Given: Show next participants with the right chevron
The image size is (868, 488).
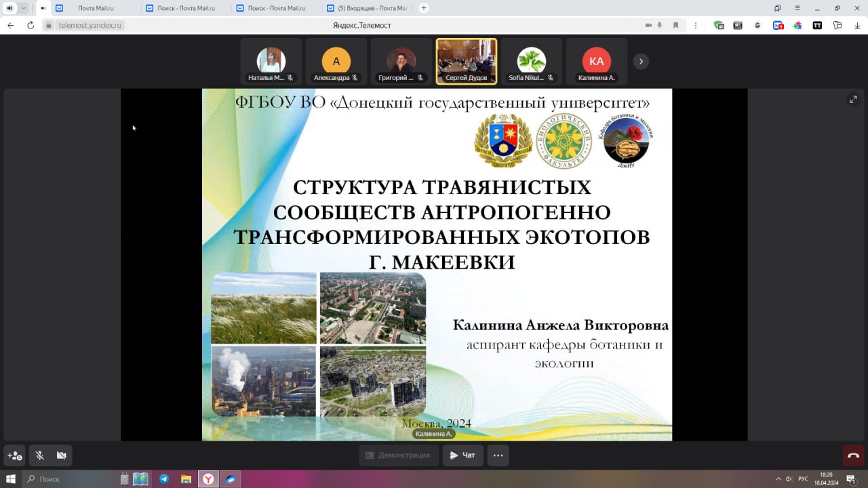Looking at the screenshot, I should click(641, 61).
